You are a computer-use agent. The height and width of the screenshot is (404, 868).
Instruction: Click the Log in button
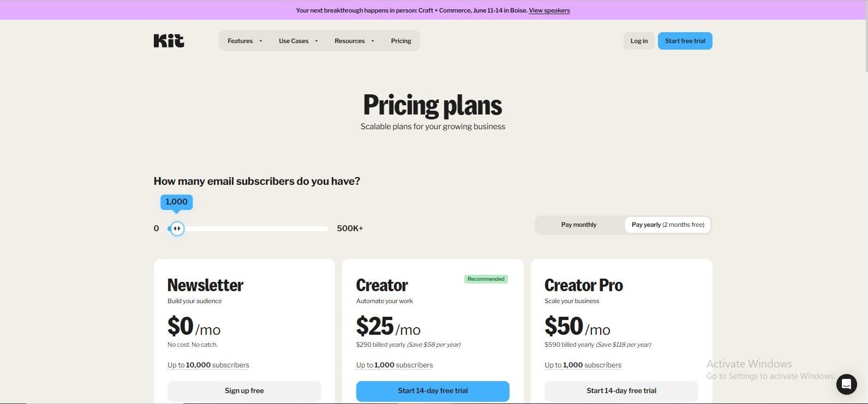tap(639, 41)
